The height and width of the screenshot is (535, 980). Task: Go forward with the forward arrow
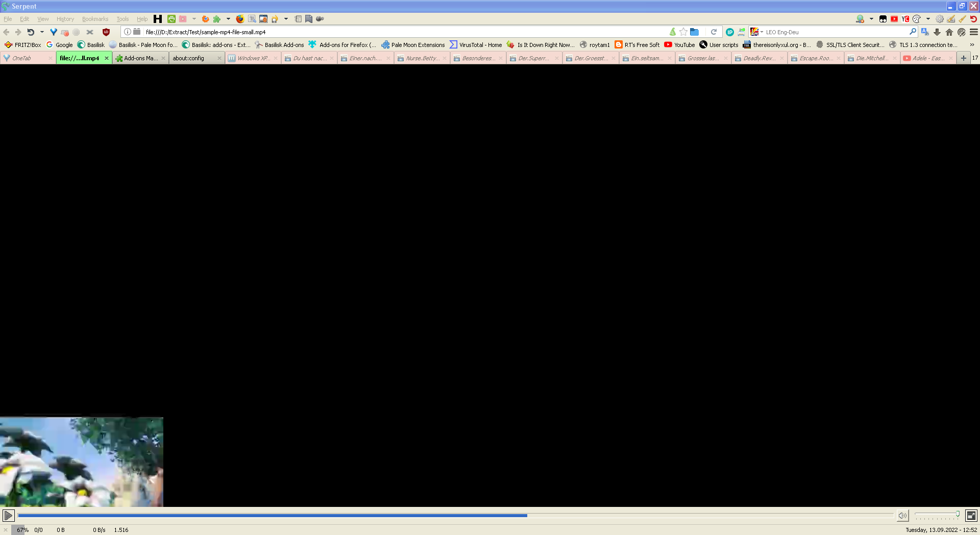18,32
